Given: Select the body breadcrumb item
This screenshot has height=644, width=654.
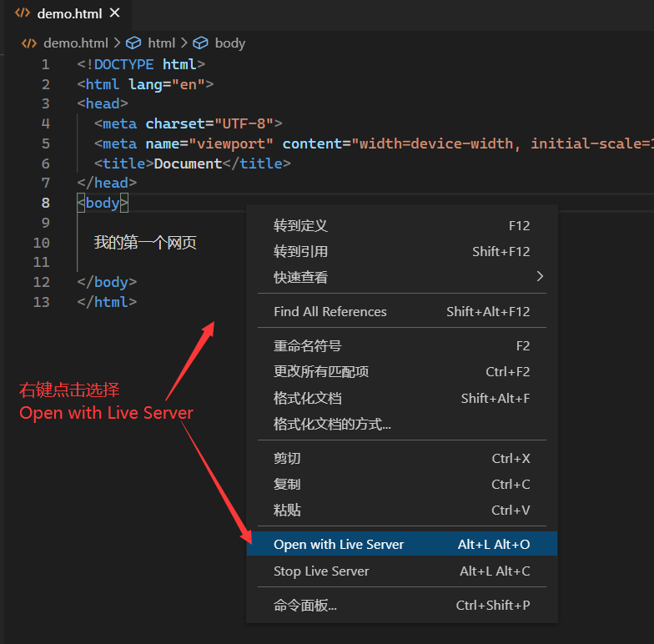Looking at the screenshot, I should 229,43.
